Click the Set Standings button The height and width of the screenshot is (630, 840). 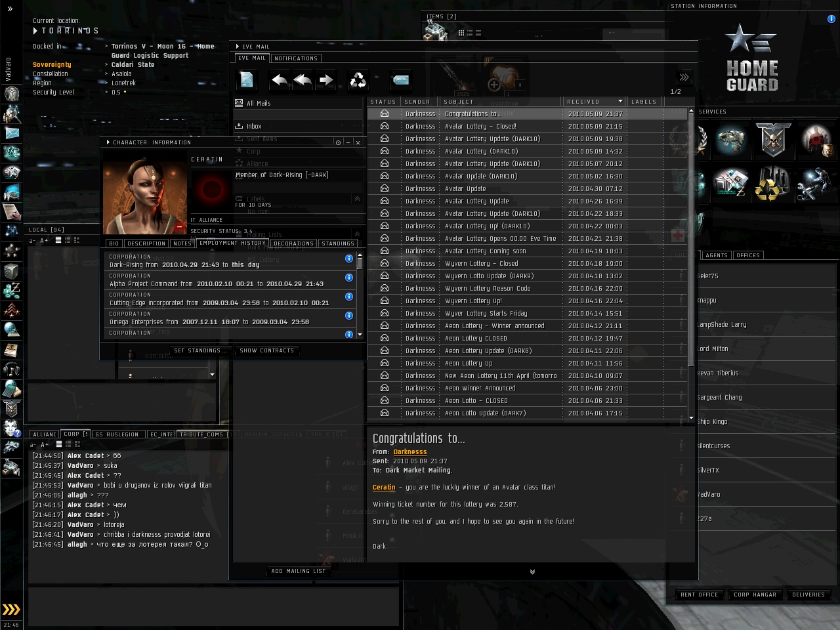[200, 350]
